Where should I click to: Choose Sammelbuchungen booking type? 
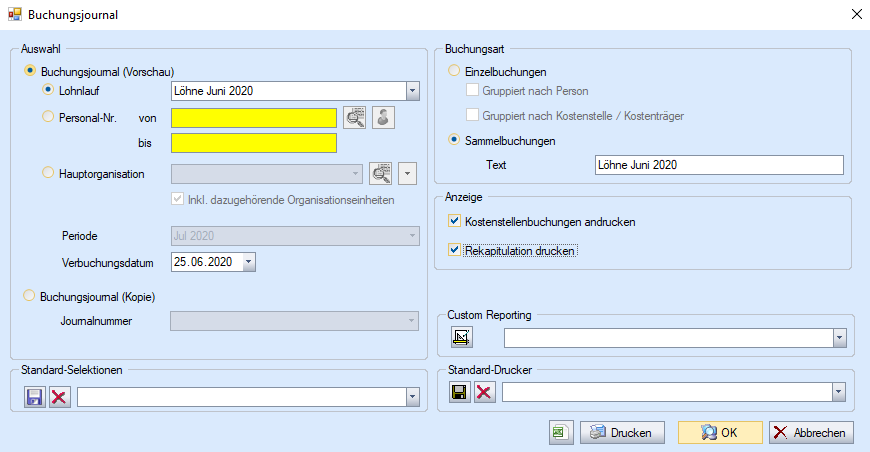[454, 140]
